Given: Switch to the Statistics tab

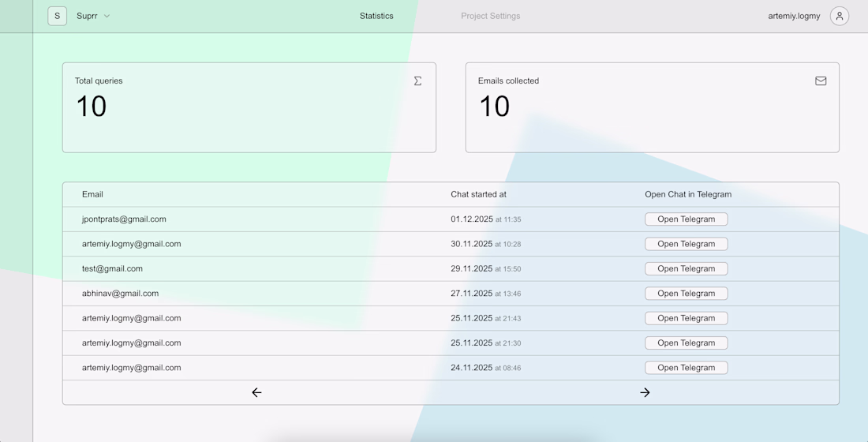Looking at the screenshot, I should click(x=376, y=16).
